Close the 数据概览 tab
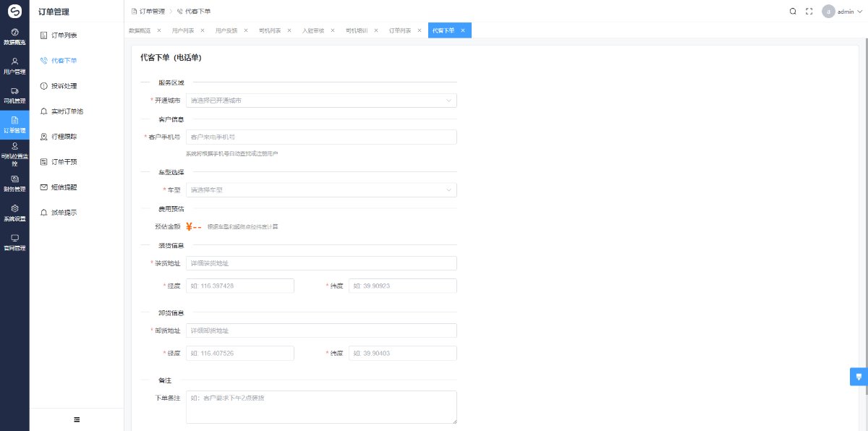The width and height of the screenshot is (868, 431). pyautogui.click(x=159, y=30)
